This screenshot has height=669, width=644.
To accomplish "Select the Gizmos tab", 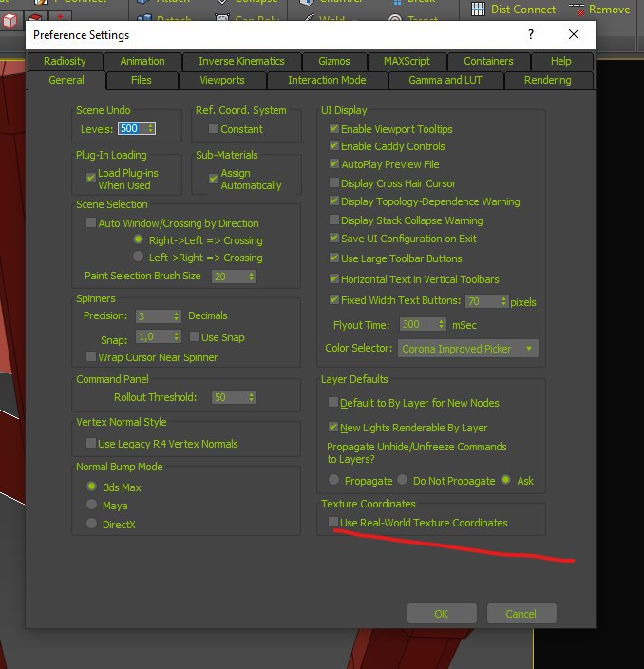I will [x=334, y=61].
